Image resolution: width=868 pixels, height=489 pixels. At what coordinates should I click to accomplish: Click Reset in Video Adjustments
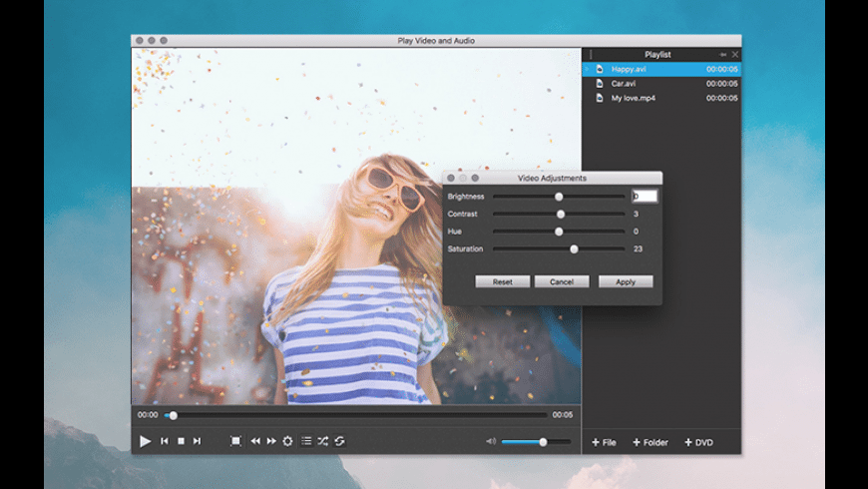[502, 282]
